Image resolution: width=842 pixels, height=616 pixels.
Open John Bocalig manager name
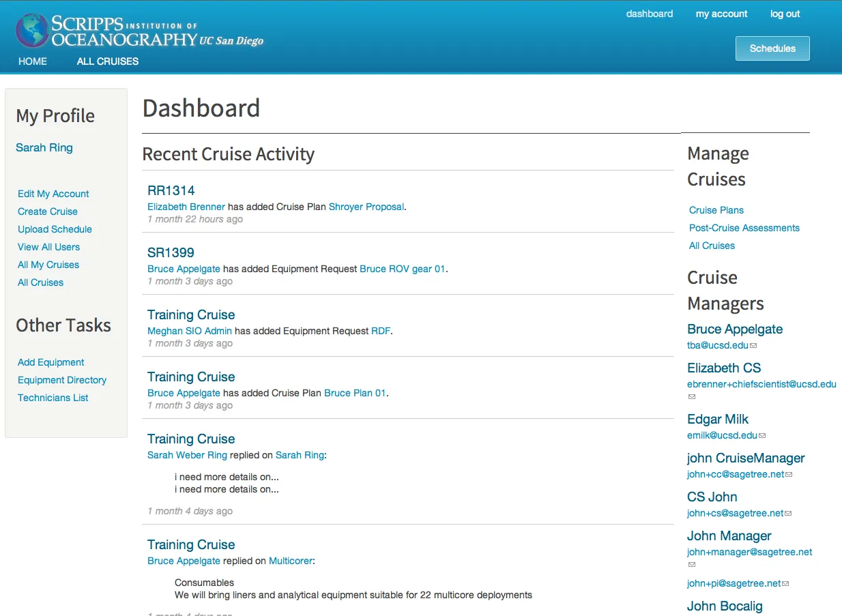725,606
